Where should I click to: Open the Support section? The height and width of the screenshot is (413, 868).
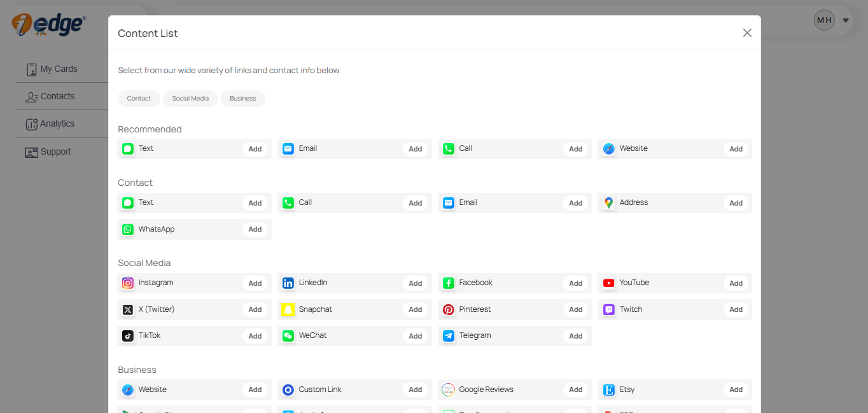(54, 151)
